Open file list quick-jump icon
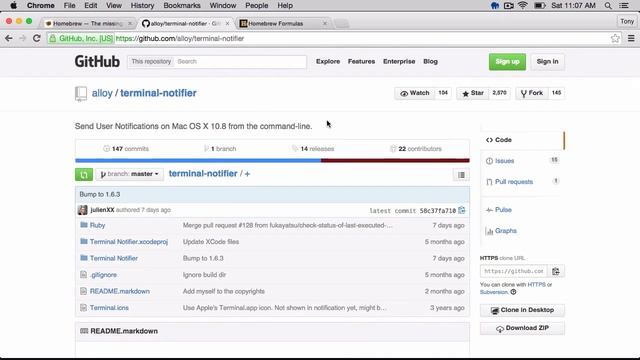The width and height of the screenshot is (640, 360). (461, 175)
